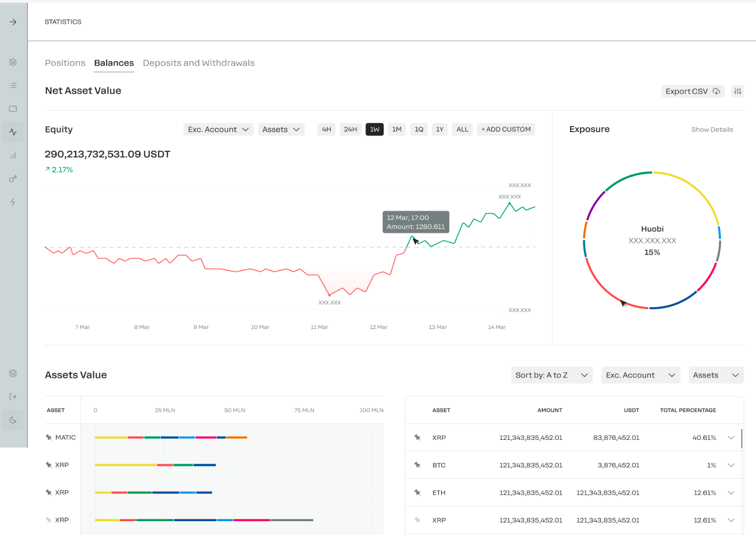Open the wallet icon in the sidebar
756x535 pixels.
tap(13, 108)
